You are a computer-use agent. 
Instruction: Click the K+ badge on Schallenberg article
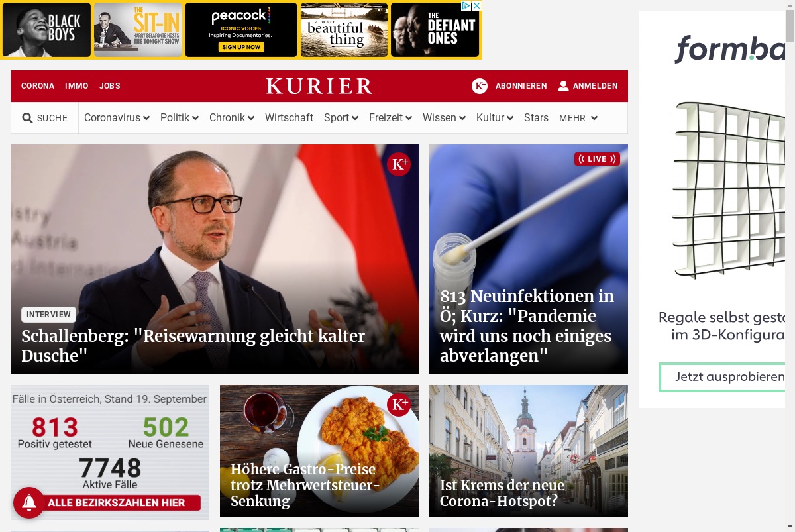pos(399,164)
